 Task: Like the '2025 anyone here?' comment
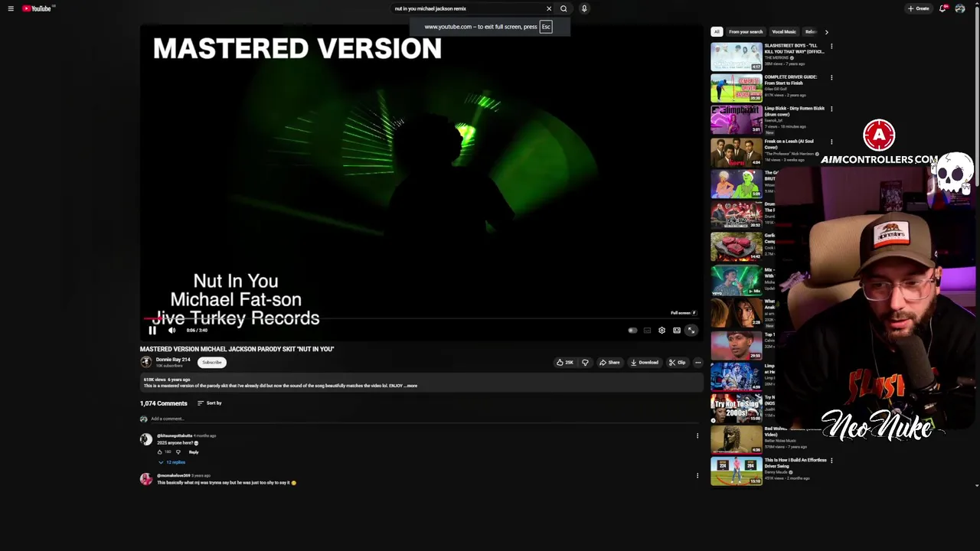pos(160,452)
